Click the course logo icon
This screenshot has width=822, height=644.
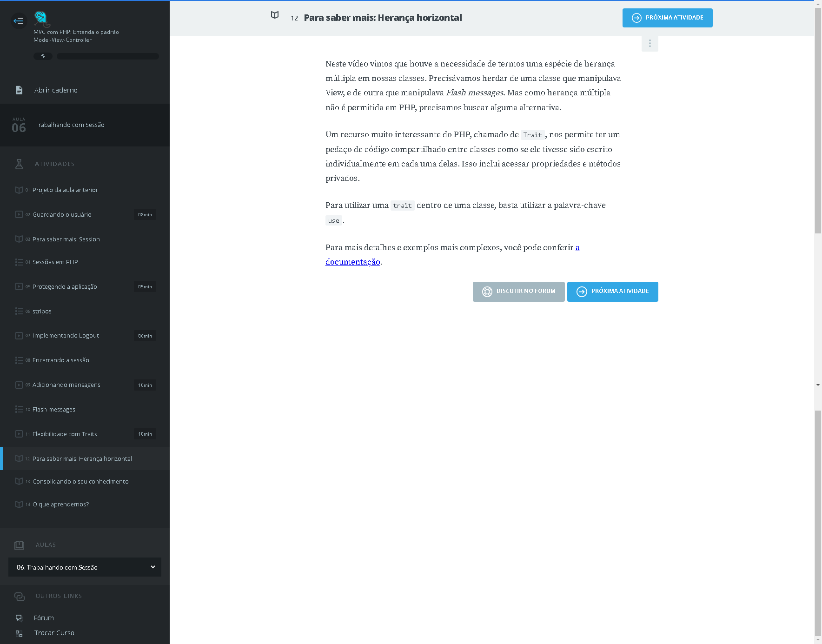point(41,19)
